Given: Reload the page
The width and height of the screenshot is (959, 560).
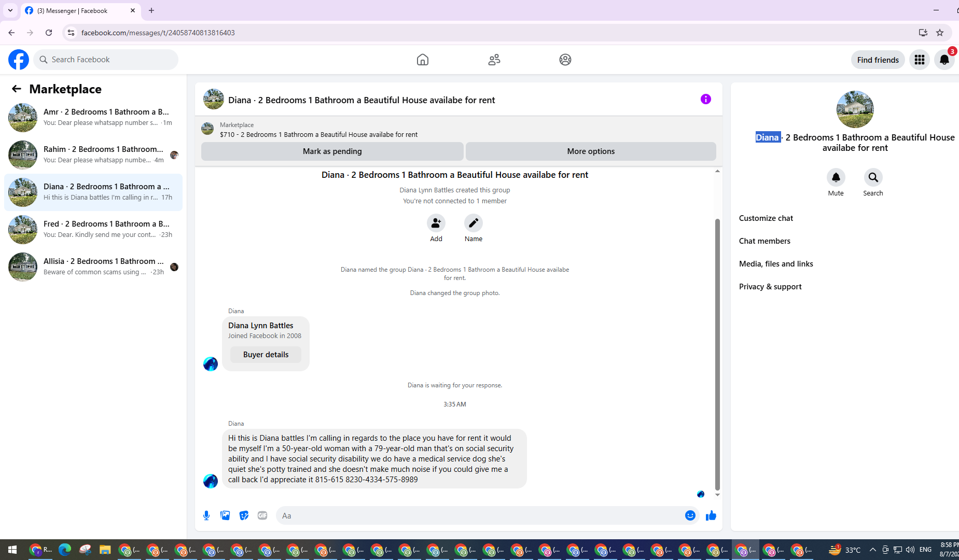Looking at the screenshot, I should tap(49, 33).
